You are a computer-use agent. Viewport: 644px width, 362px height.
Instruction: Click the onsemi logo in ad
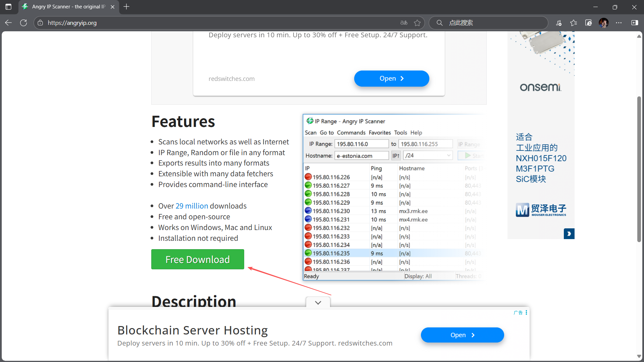[540, 87]
